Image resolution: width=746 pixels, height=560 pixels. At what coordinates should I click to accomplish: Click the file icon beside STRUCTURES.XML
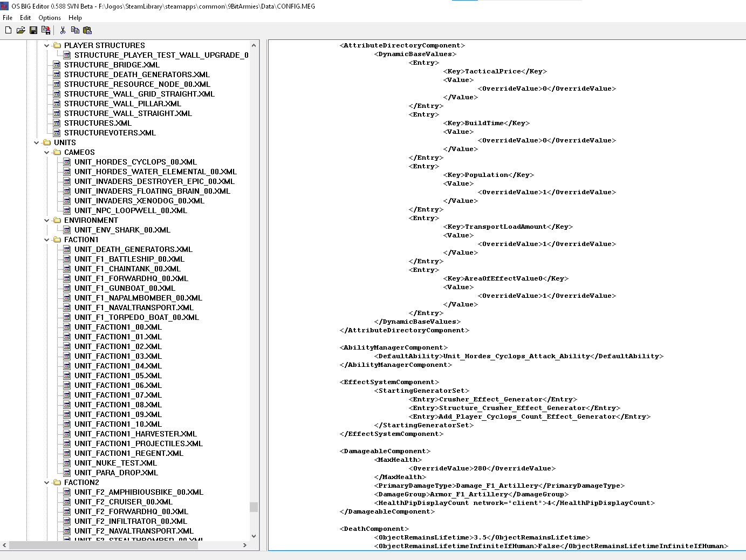[57, 123]
